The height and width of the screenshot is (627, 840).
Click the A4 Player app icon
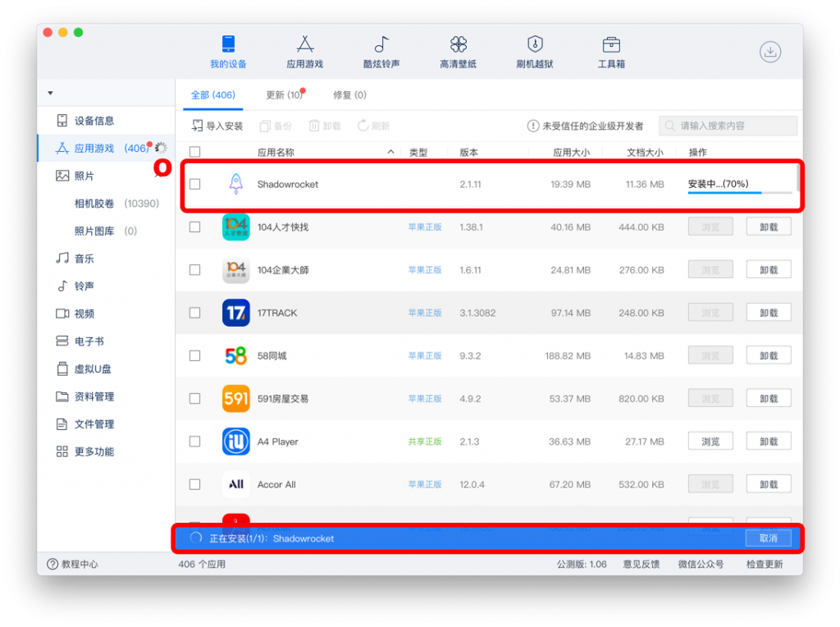[x=235, y=442]
